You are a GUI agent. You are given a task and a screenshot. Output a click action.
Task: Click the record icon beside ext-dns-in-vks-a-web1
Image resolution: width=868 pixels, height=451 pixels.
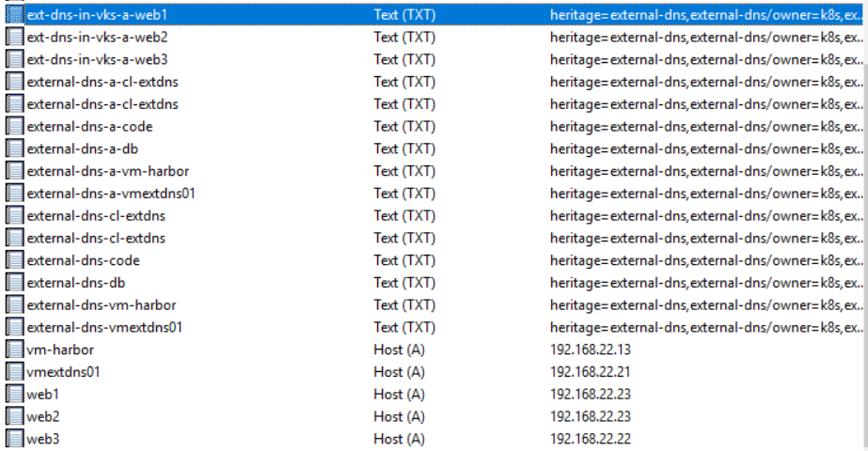14,15
